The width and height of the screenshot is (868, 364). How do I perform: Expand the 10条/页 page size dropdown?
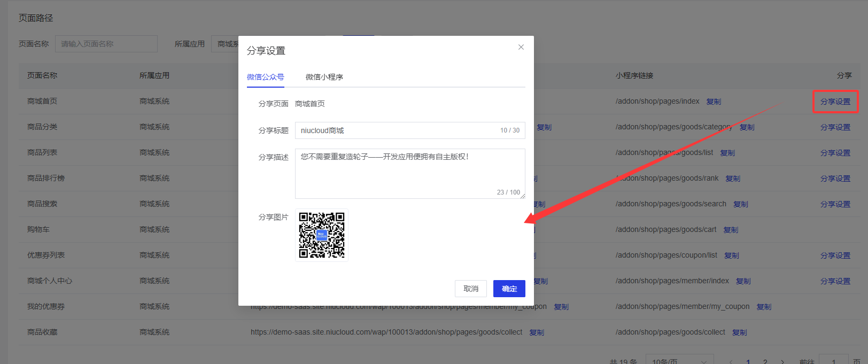(x=679, y=361)
